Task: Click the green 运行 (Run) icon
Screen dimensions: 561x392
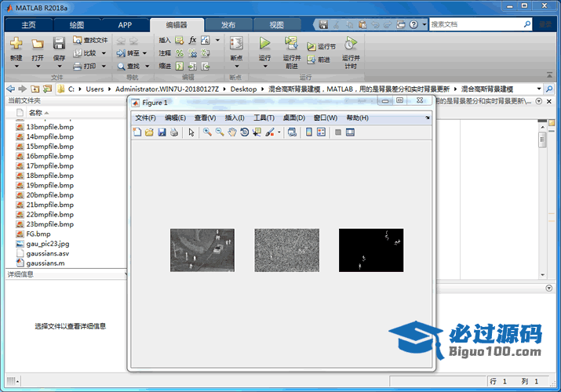Action: pos(264,44)
